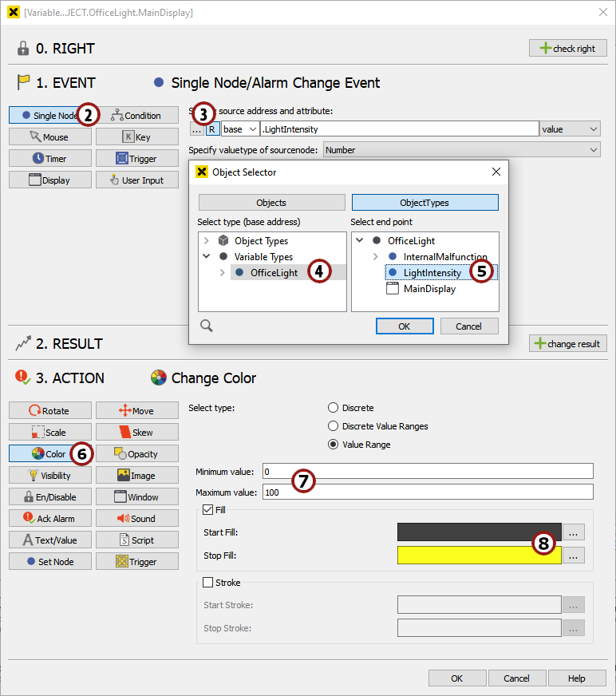Choose Discrete Value Ranges option
This screenshot has width=616, height=696.
[334, 426]
